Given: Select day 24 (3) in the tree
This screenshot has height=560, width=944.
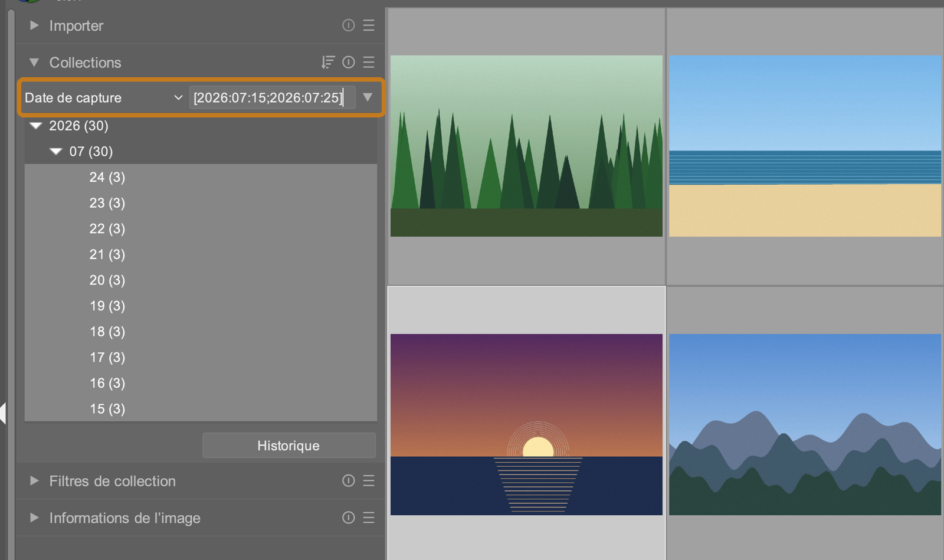Looking at the screenshot, I should point(201,177).
